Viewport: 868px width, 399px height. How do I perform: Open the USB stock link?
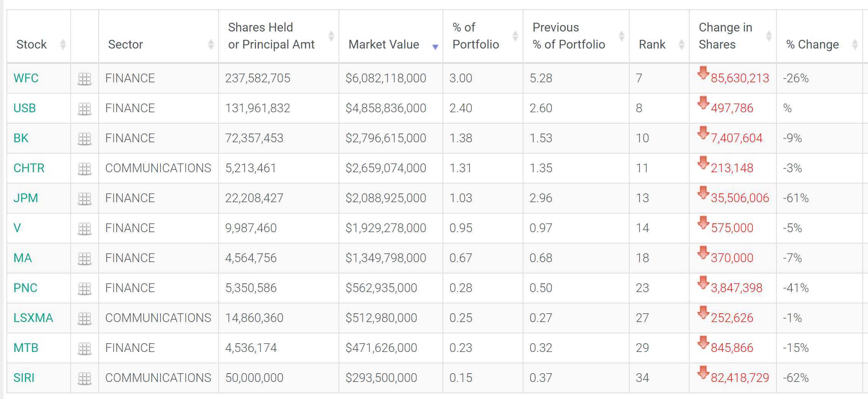pyautogui.click(x=24, y=108)
